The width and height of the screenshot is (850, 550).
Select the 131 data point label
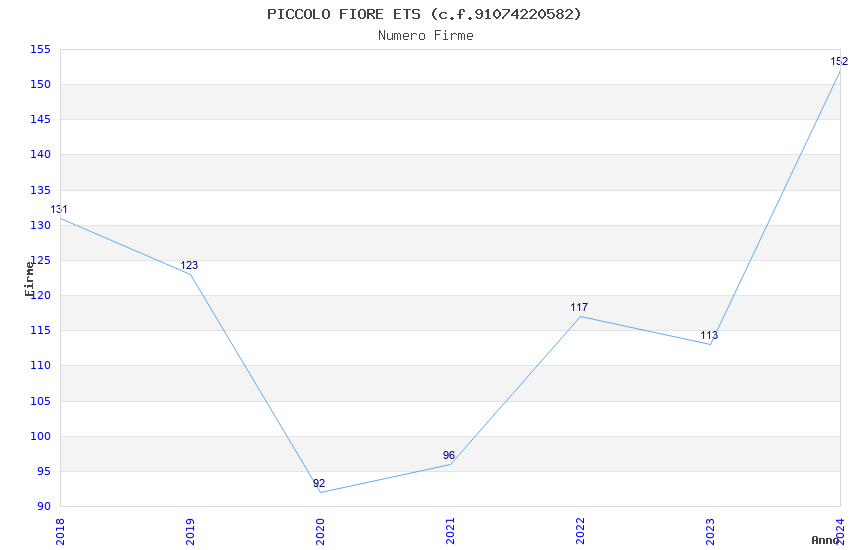tap(59, 210)
